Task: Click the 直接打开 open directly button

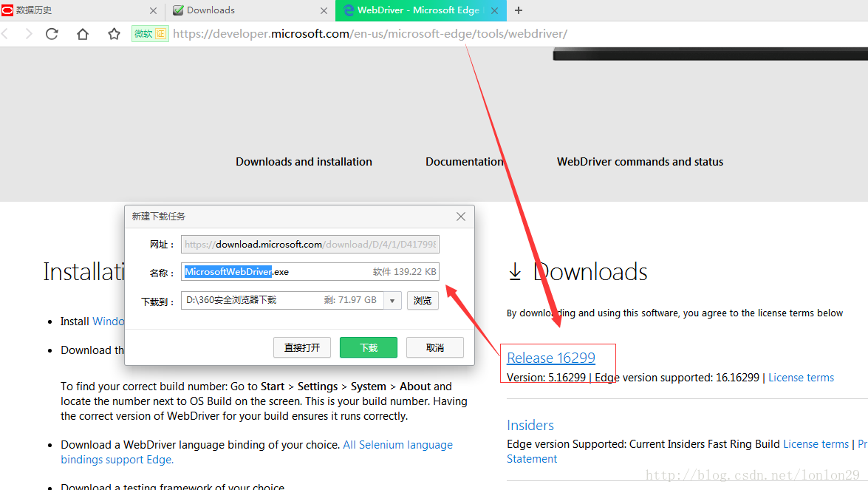Action: pyautogui.click(x=301, y=347)
